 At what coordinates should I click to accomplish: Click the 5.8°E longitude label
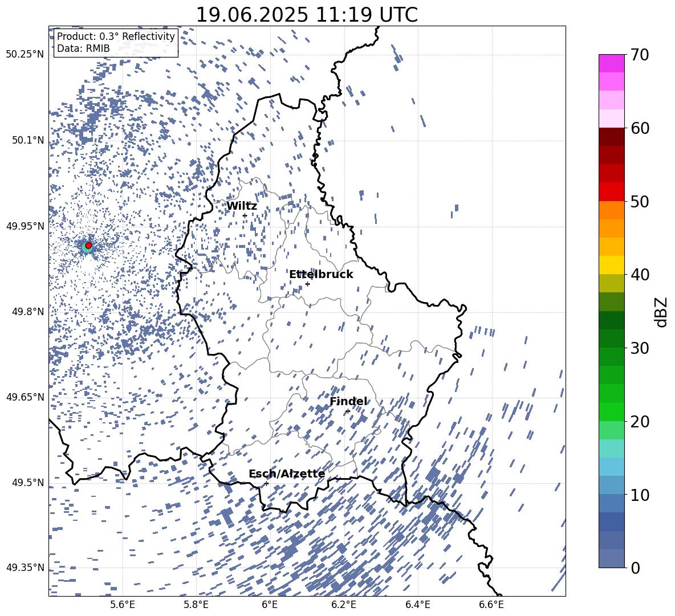pos(196,605)
